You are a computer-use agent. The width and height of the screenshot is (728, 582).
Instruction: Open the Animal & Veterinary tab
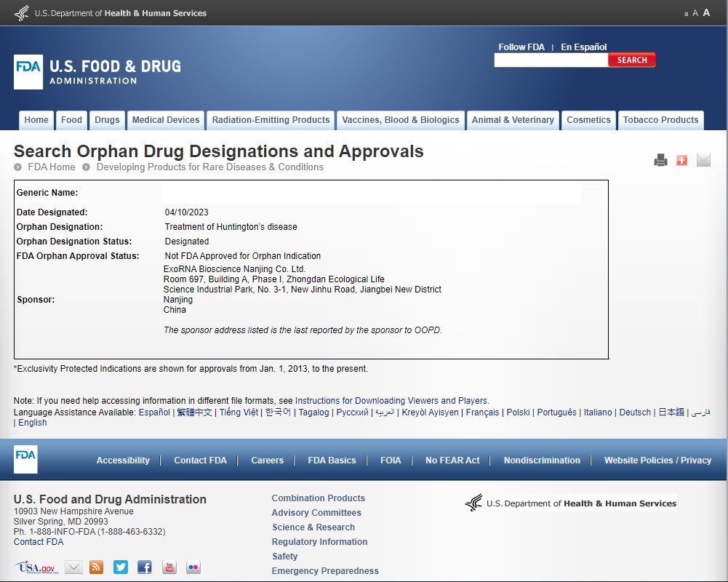(x=513, y=120)
